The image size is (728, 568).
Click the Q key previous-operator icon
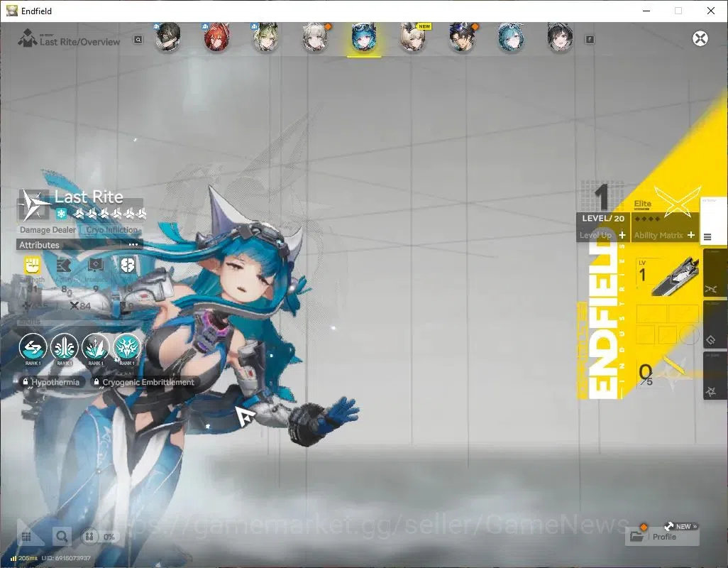tap(138, 40)
